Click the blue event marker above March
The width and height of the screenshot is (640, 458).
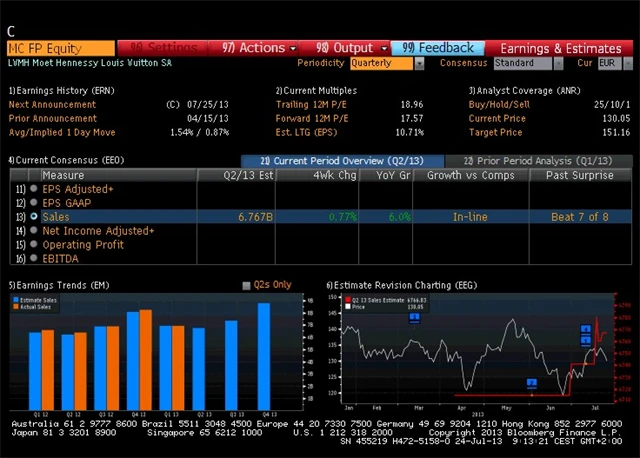(x=414, y=317)
